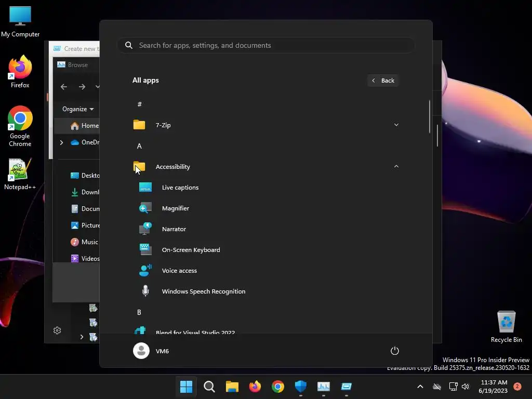The height and width of the screenshot is (399, 532).
Task: Open the VM6 user account menu
Action: (x=151, y=351)
